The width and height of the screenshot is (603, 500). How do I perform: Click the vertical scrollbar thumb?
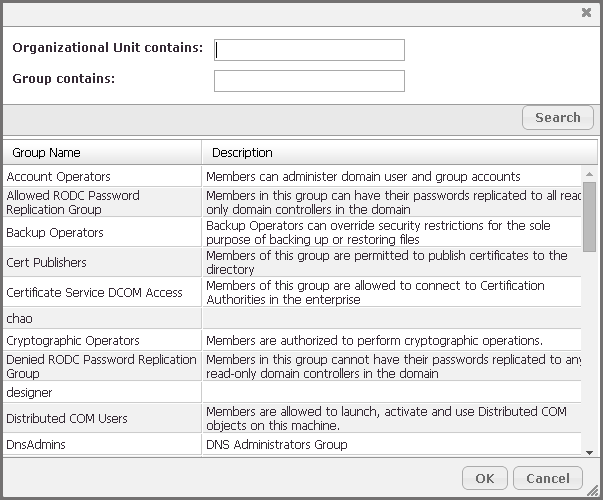(x=589, y=217)
